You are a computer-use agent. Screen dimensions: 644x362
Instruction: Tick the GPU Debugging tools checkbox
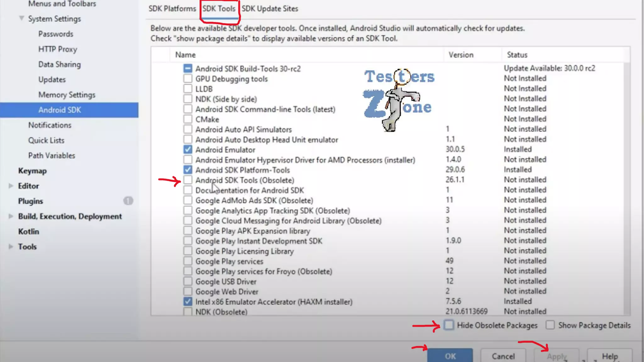[188, 79]
